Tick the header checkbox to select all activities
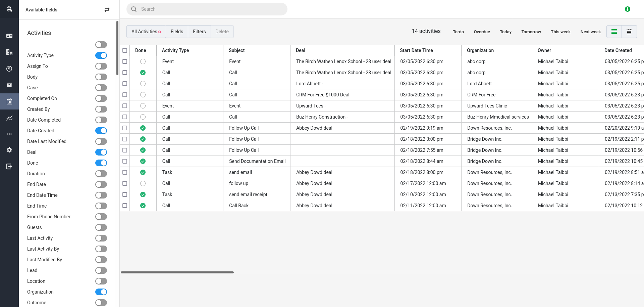644x307 pixels. 125,50
